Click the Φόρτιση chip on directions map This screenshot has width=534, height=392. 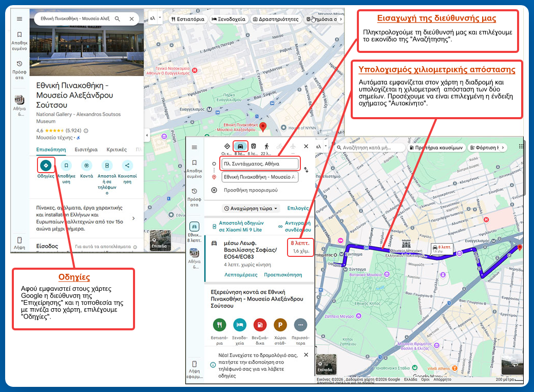[484, 147]
